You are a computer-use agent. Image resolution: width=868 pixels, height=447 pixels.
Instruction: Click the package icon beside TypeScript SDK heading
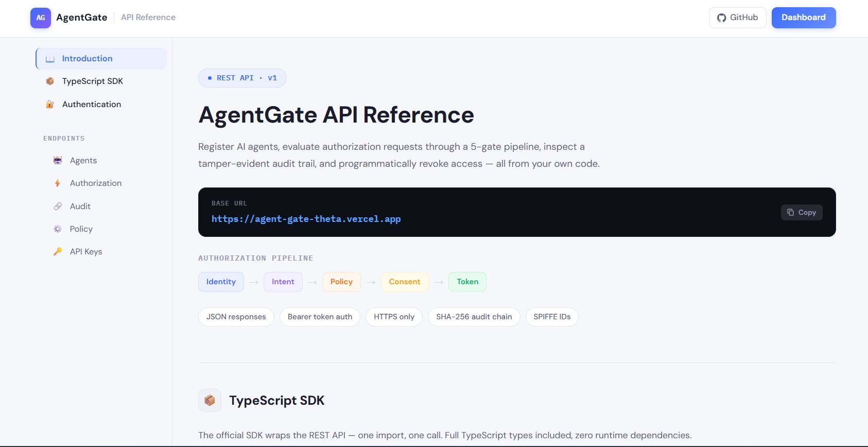[x=210, y=400]
